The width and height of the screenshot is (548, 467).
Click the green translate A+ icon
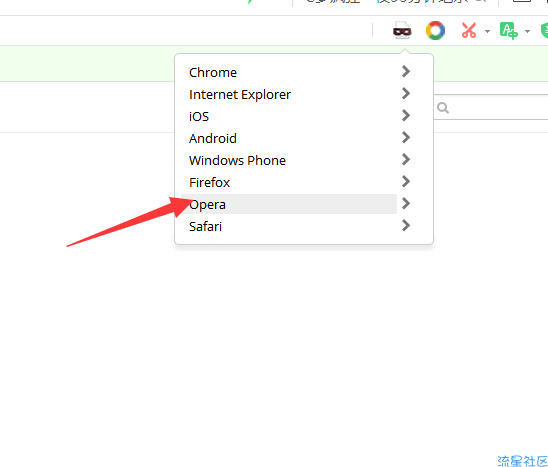tap(509, 31)
